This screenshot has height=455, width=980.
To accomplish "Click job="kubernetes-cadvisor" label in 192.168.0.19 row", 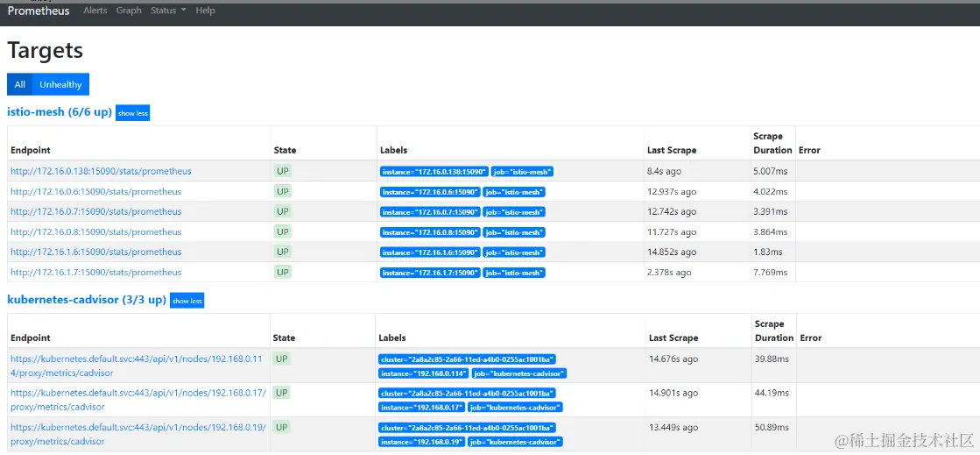I will pyautogui.click(x=515, y=442).
